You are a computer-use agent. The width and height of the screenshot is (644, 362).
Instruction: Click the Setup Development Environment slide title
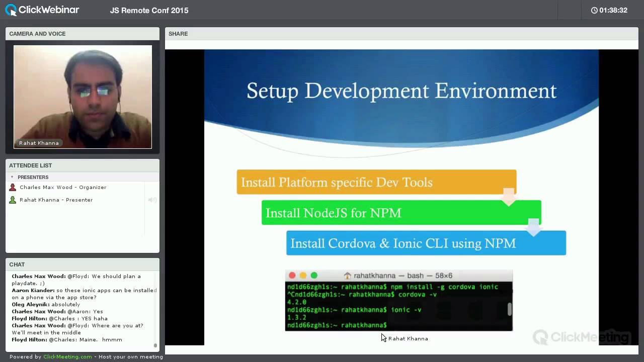pyautogui.click(x=401, y=91)
